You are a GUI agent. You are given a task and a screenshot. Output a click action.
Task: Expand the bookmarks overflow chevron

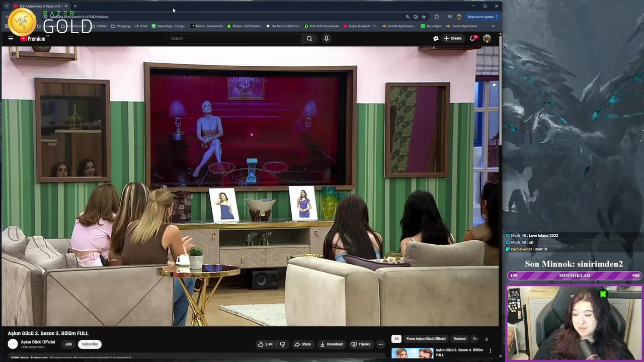493,26
